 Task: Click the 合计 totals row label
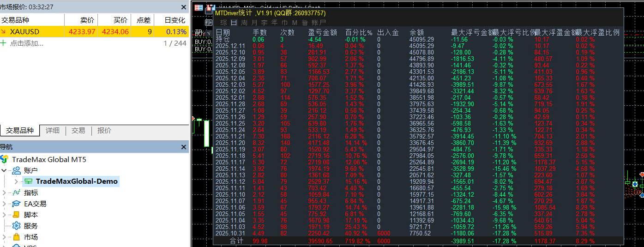coord(236,241)
